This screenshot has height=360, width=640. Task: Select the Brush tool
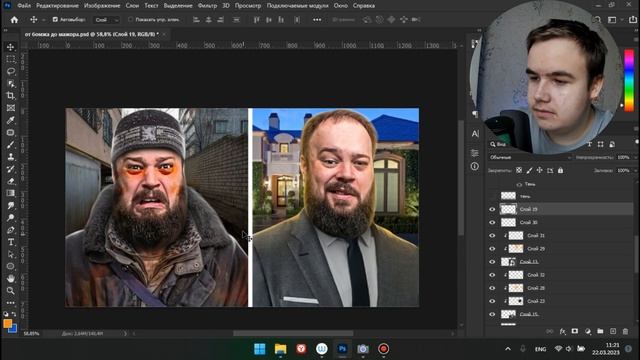click(11, 144)
